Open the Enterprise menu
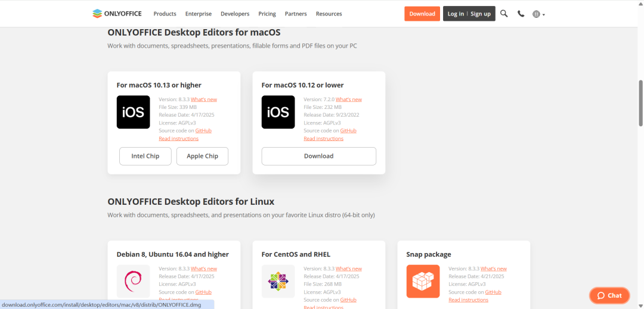 point(199,14)
